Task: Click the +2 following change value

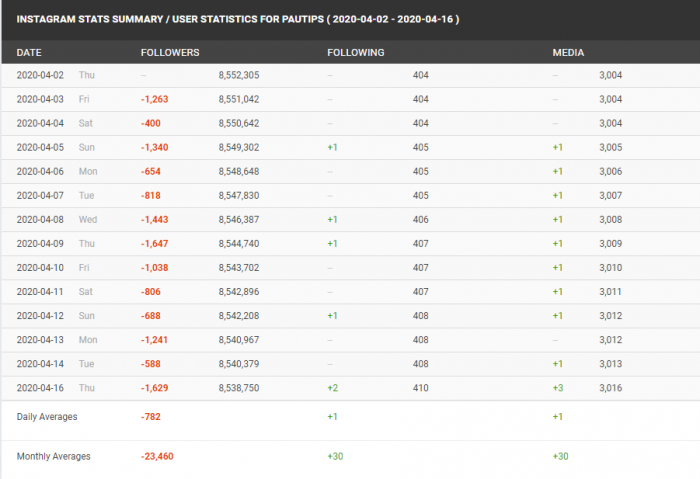Action: click(332, 387)
